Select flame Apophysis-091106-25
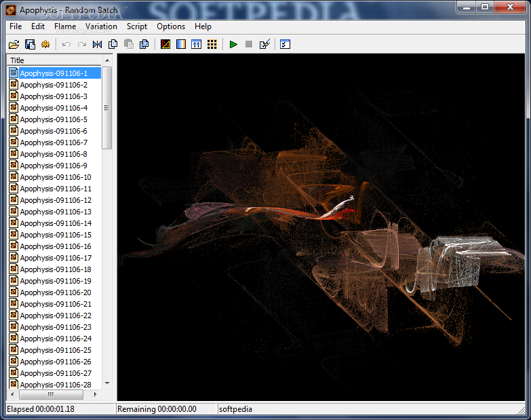531x420 pixels. tap(54, 350)
